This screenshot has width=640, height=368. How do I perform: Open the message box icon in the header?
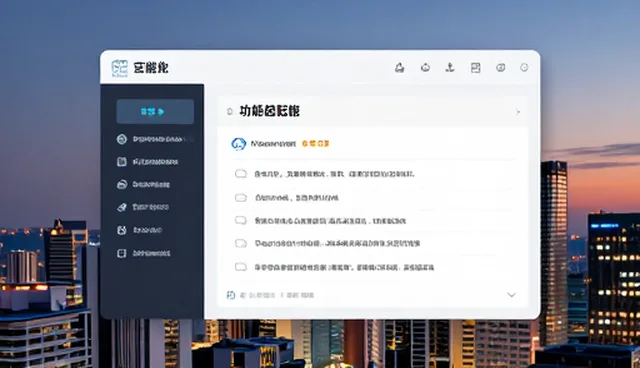click(500, 68)
